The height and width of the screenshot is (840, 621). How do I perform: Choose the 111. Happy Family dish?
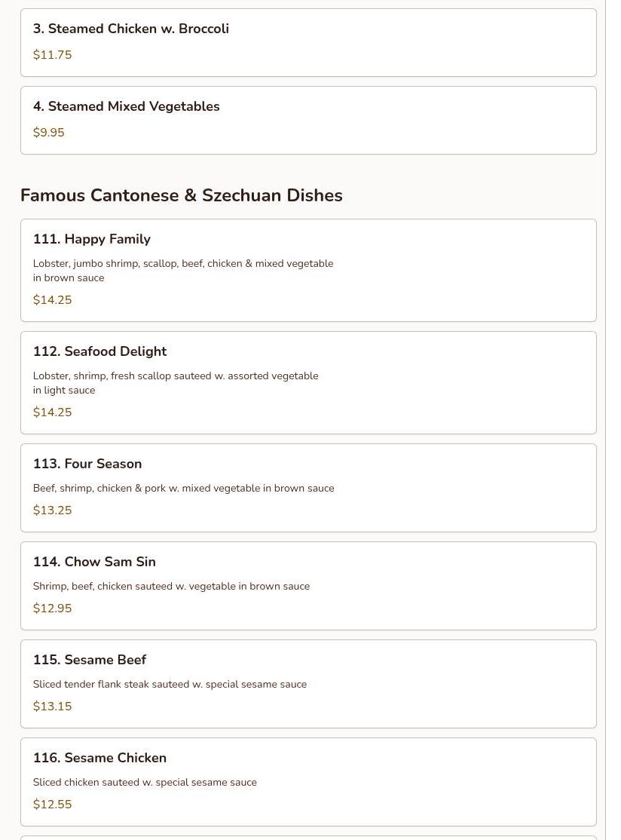pyautogui.click(x=308, y=270)
